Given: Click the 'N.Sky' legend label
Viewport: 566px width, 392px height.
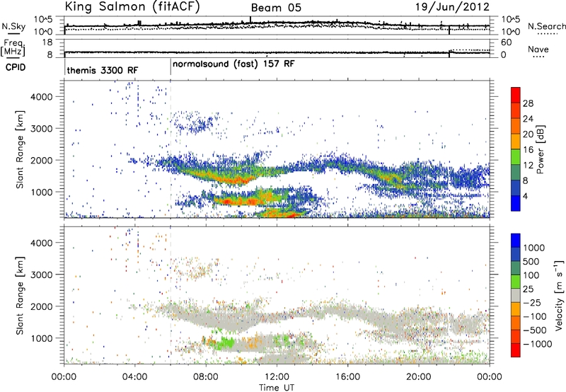Looking at the screenshot, I should pos(13,26).
